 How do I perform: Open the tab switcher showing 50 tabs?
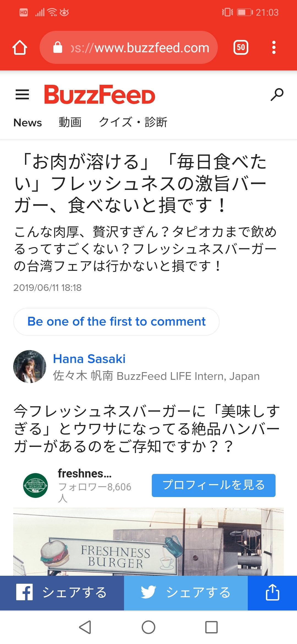point(241,48)
